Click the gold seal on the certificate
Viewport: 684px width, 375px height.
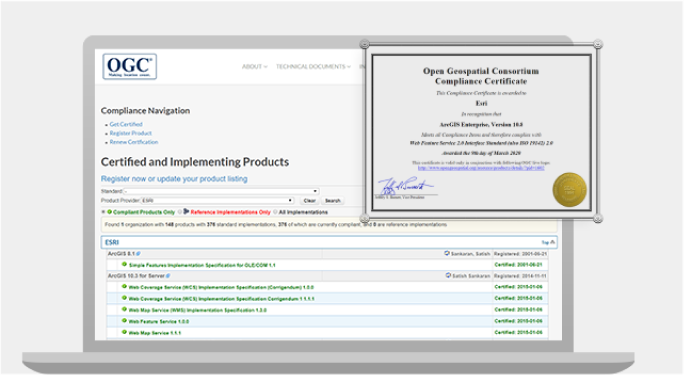coord(569,190)
